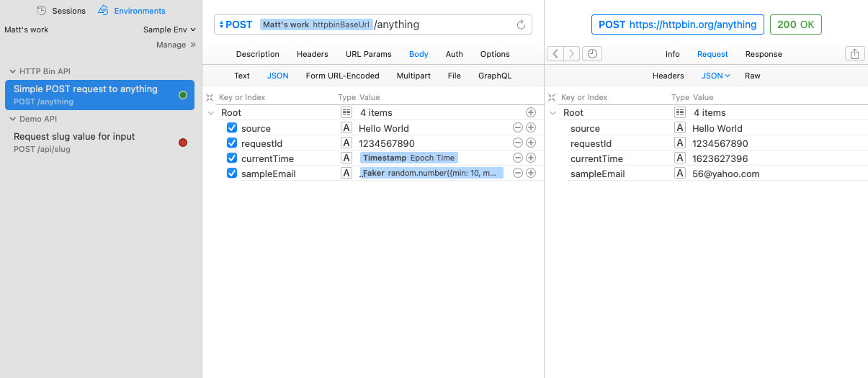Open the history clock icon
The width and height of the screenshot is (868, 378).
(x=591, y=54)
